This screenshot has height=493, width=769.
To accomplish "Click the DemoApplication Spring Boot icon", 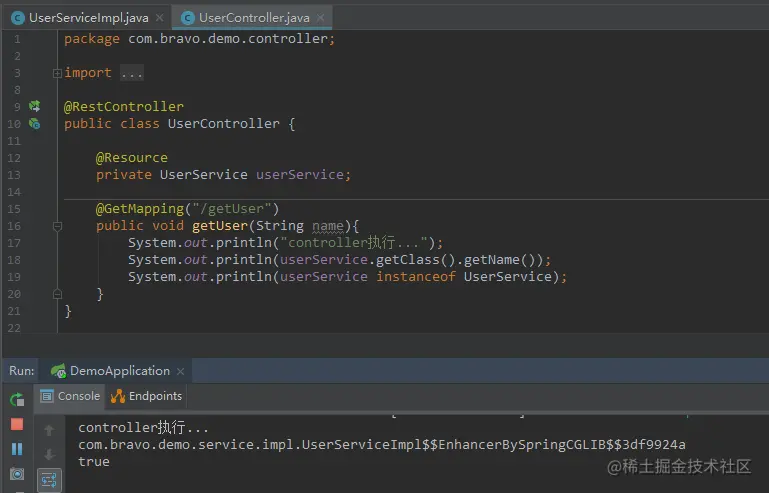I will pos(58,371).
